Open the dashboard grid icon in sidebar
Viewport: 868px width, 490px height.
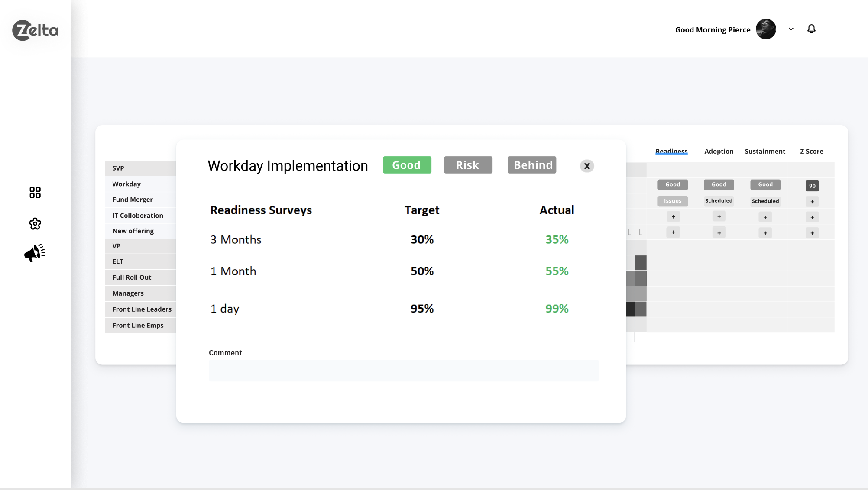point(35,193)
